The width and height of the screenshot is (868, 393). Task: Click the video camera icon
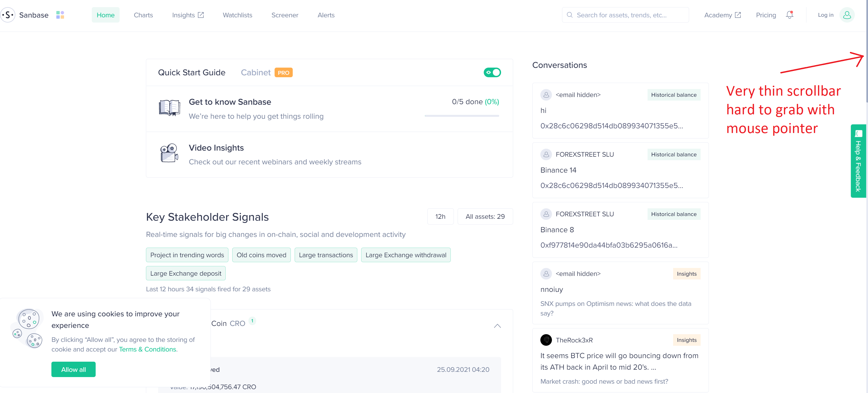[169, 153]
